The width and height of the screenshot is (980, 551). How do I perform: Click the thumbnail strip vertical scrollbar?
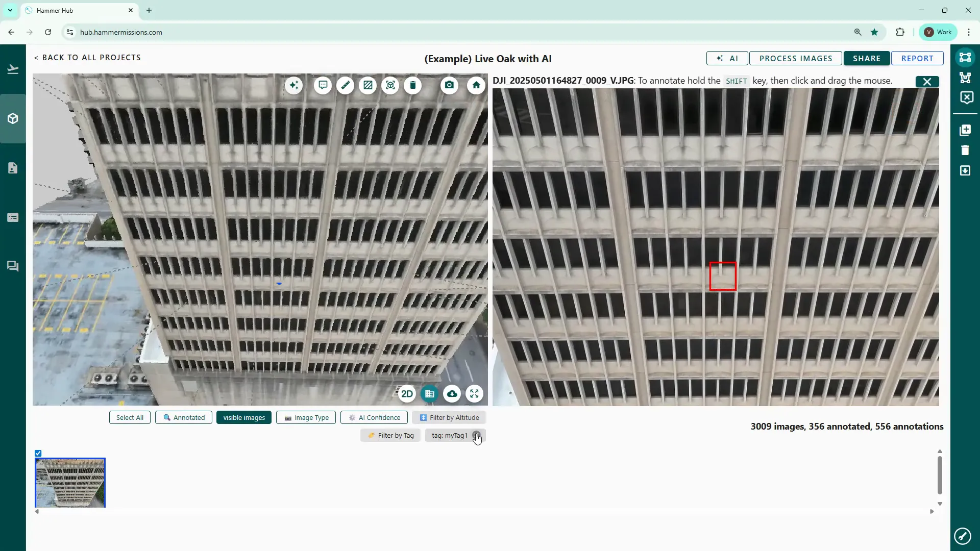click(940, 475)
